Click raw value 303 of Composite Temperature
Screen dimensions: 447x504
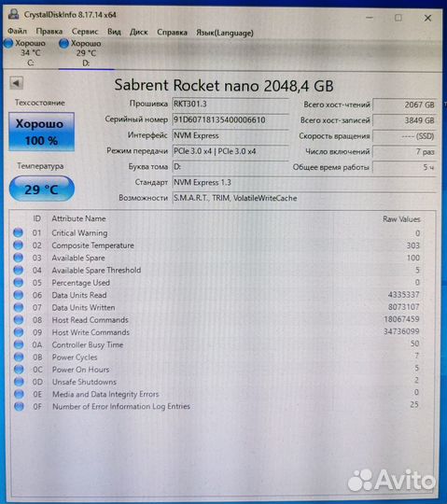[x=412, y=245]
